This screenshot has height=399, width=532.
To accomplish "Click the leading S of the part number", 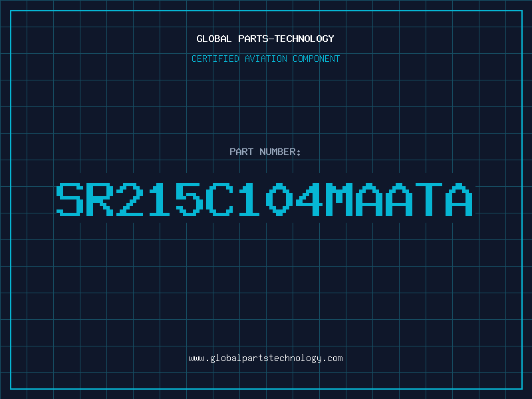I will pyautogui.click(x=70, y=199).
